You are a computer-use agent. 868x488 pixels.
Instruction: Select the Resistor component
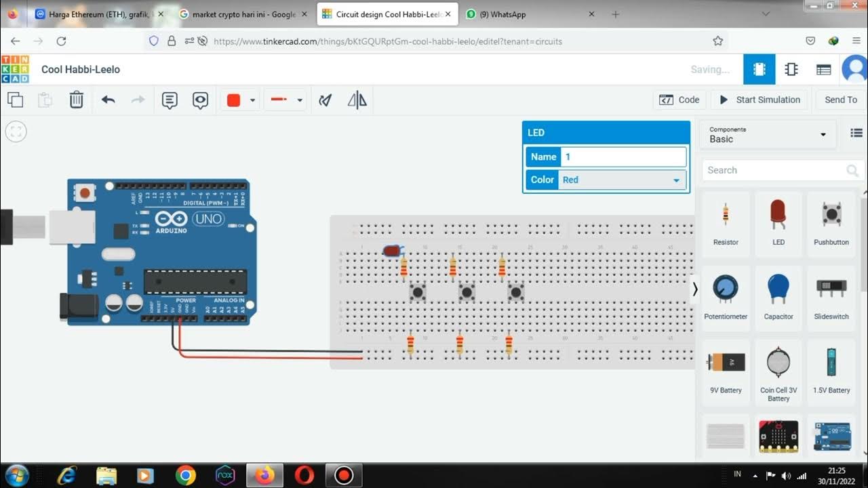[726, 224]
